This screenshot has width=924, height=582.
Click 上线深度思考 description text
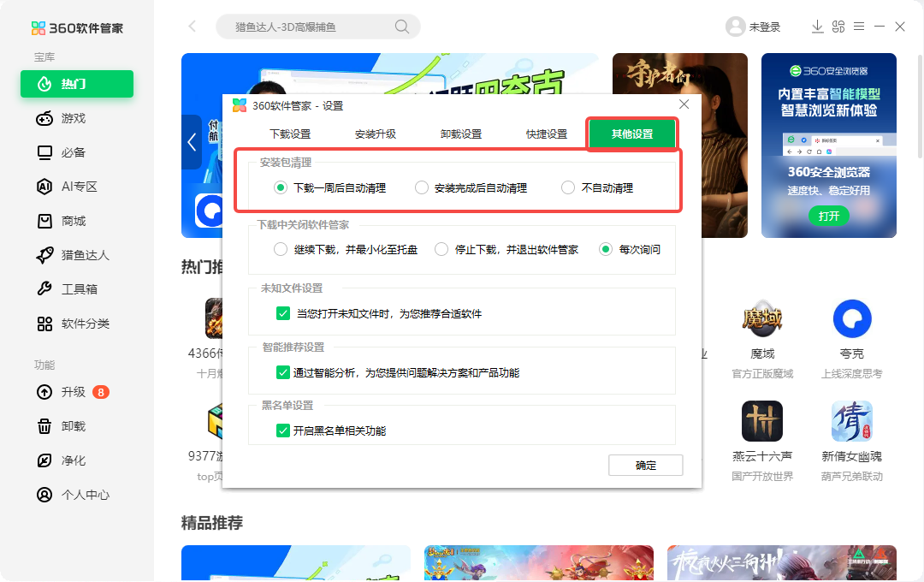click(852, 374)
